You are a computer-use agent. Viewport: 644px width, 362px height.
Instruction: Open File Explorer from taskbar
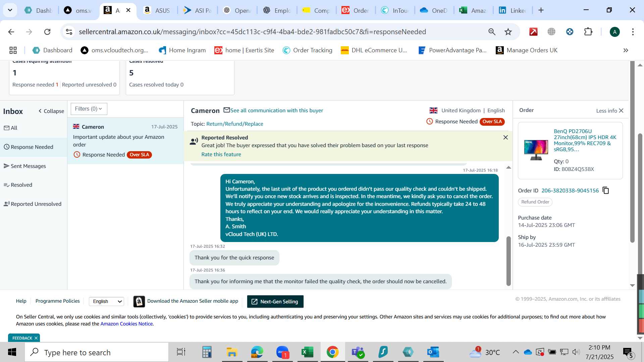pos(231,352)
